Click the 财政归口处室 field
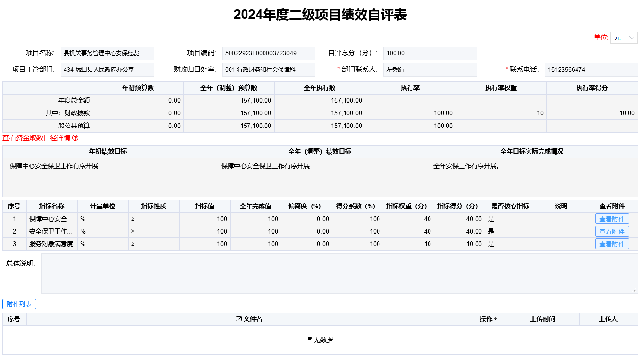 [x=268, y=70]
